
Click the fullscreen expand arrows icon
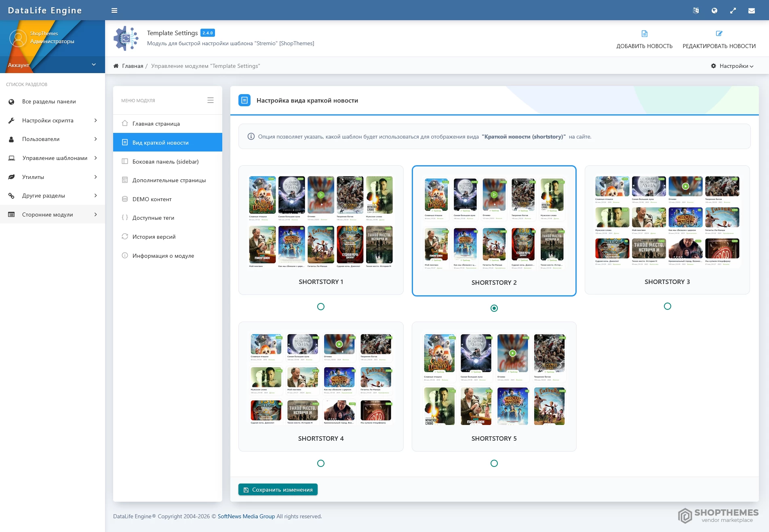pos(733,11)
